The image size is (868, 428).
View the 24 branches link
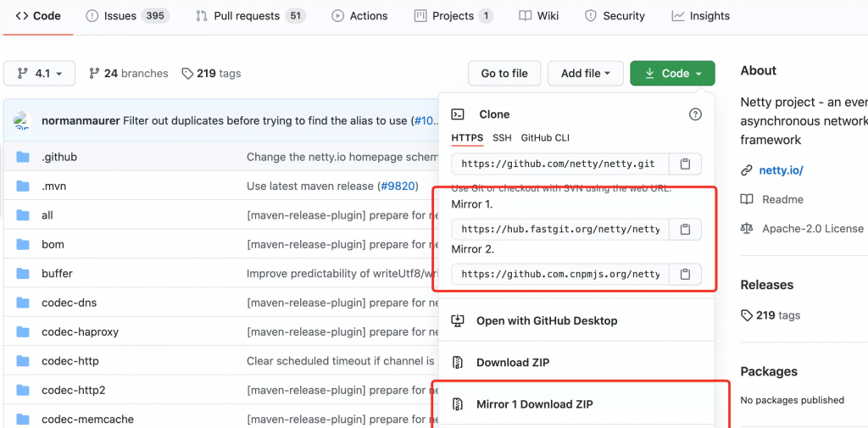click(129, 73)
